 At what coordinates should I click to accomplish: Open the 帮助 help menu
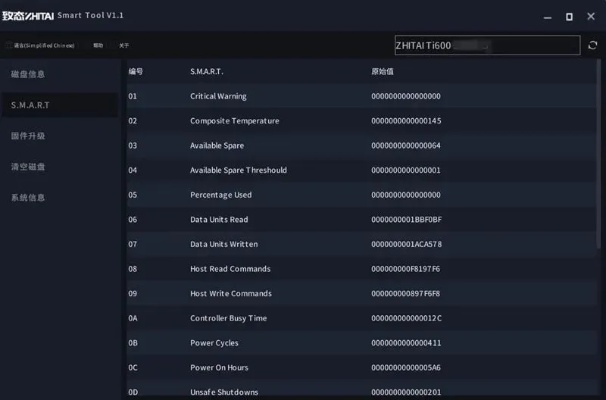click(x=98, y=46)
